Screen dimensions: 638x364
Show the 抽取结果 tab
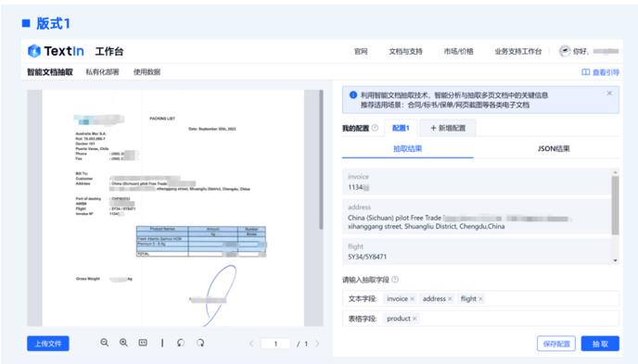click(407, 149)
